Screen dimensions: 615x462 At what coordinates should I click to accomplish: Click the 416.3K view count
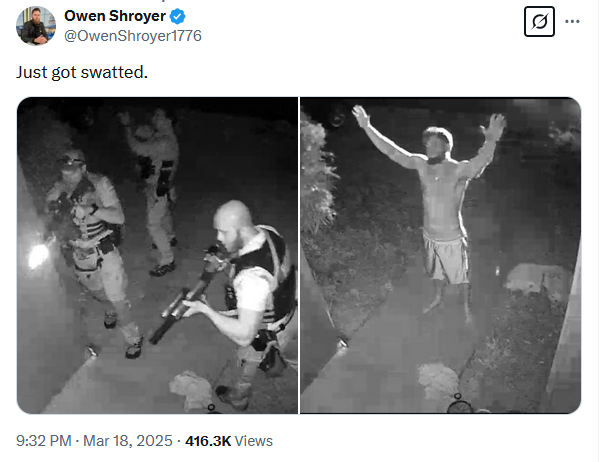[x=208, y=441]
